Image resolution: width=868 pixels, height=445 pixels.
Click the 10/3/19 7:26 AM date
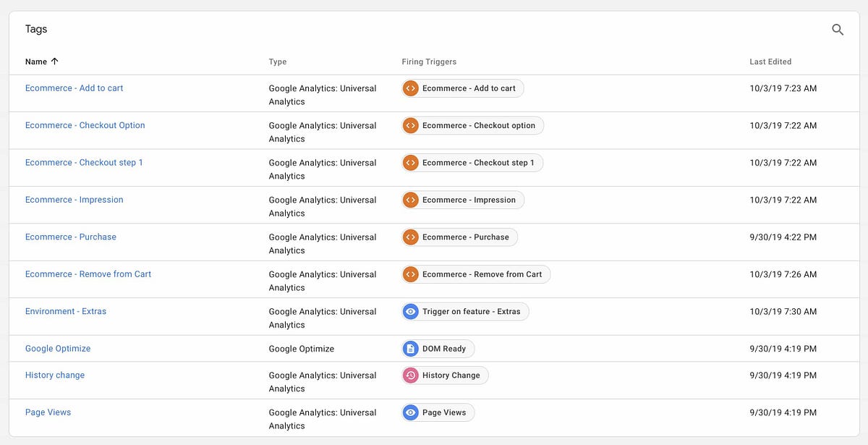(783, 274)
